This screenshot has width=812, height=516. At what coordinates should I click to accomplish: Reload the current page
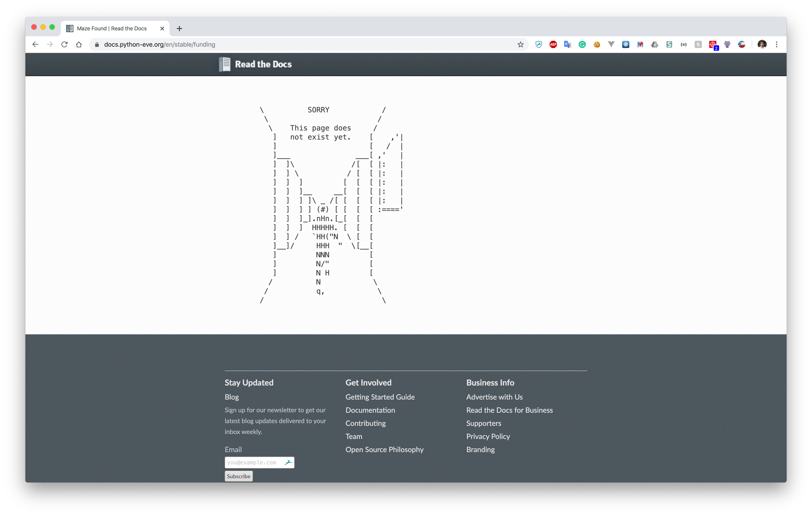click(x=64, y=44)
